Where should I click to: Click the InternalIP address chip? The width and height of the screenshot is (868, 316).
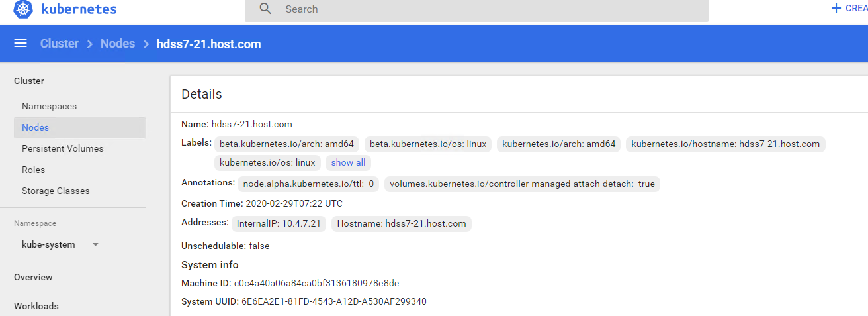(x=279, y=223)
